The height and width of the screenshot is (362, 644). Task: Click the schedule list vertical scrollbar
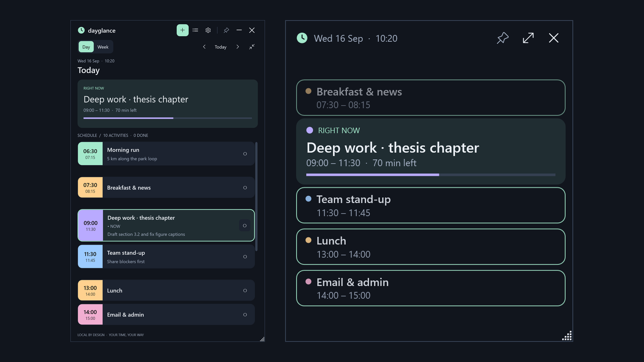point(256,196)
